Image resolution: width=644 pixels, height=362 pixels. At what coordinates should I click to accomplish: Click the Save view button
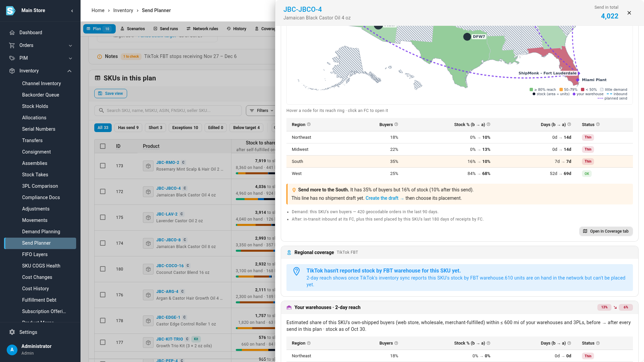tap(111, 94)
